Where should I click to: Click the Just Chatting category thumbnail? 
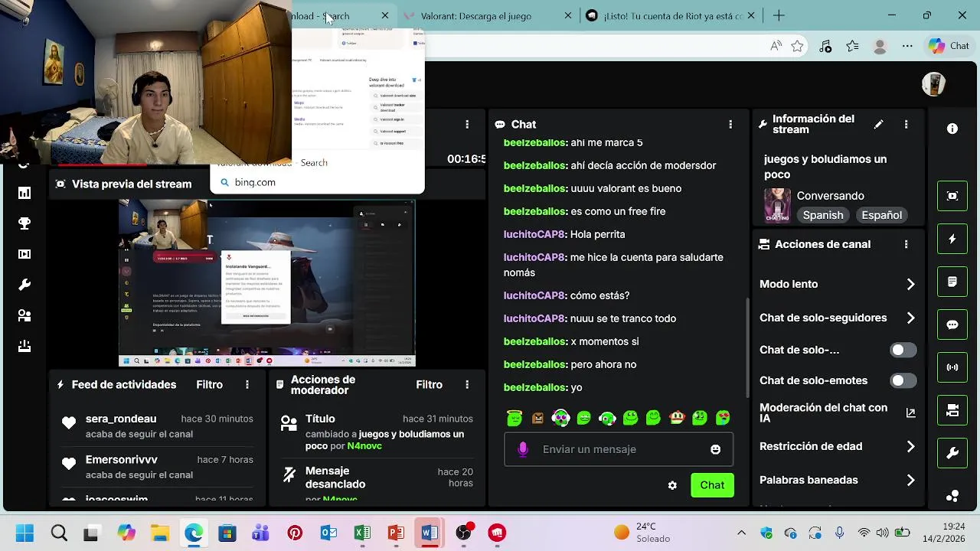(x=777, y=205)
